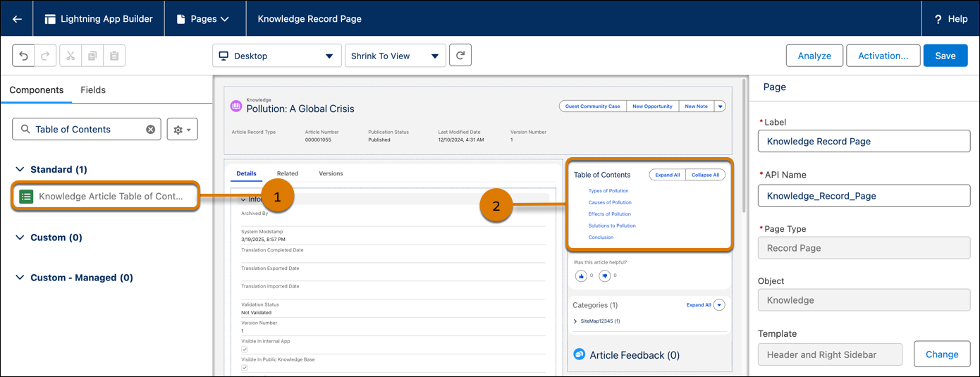The height and width of the screenshot is (377, 980).
Task: Open the Pages menu
Action: pos(204,19)
